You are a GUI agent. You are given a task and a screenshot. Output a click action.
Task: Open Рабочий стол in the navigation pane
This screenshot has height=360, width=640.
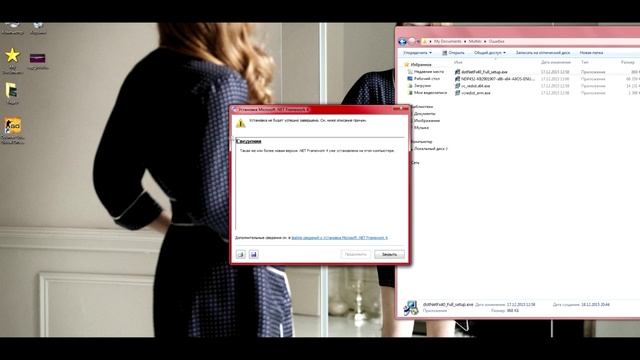[x=427, y=79]
